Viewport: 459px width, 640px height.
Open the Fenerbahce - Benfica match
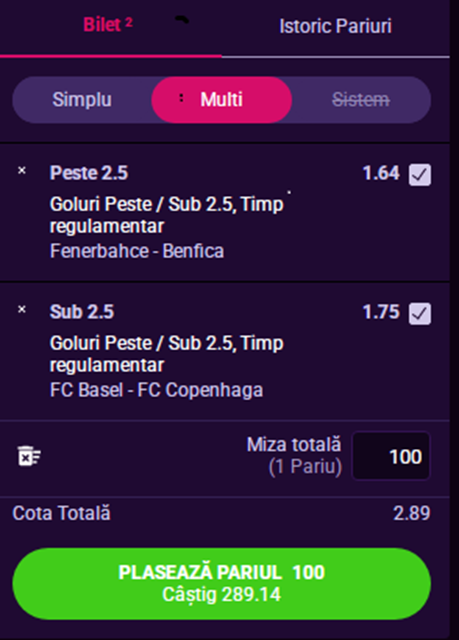(137, 251)
